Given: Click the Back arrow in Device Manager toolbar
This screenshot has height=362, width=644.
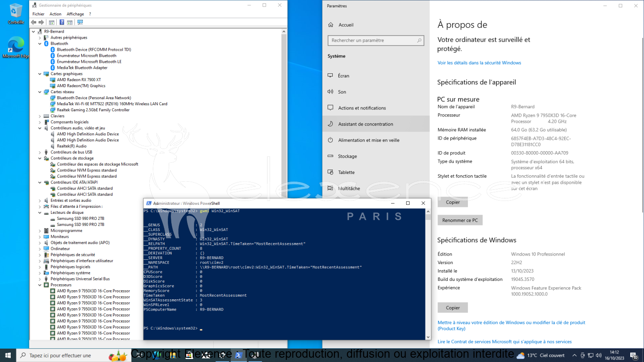Looking at the screenshot, I should pyautogui.click(x=33, y=22).
